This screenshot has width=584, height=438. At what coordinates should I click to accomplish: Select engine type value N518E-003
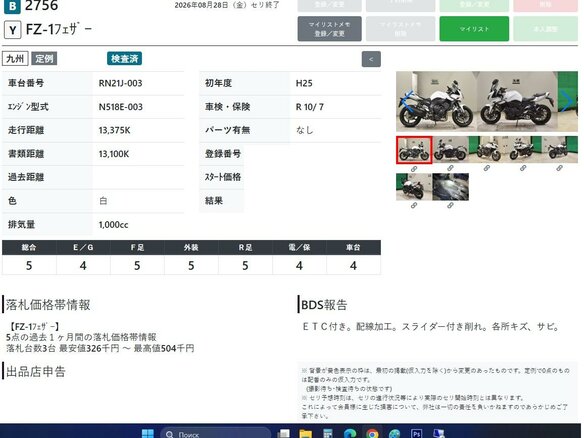tap(120, 107)
